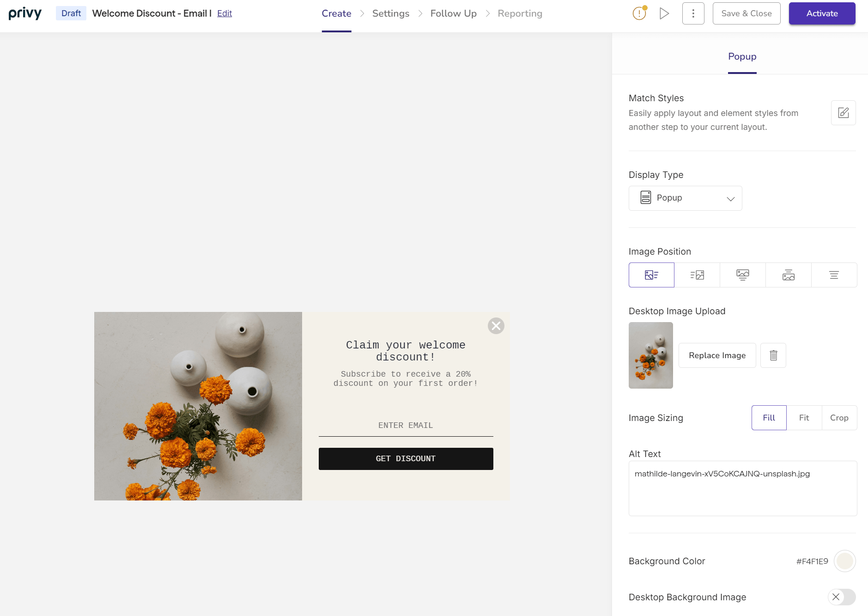
Task: Select image-top position layout
Action: pyautogui.click(x=743, y=275)
